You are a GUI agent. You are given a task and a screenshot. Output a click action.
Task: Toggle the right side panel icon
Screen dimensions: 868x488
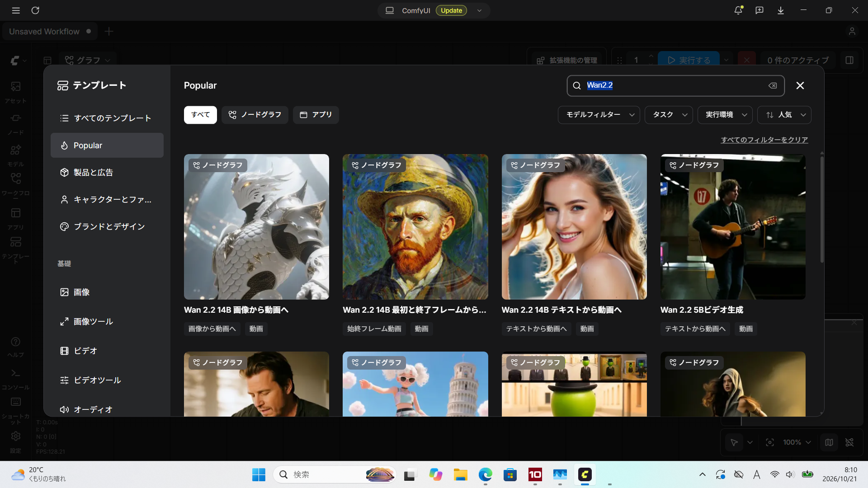pyautogui.click(x=849, y=60)
